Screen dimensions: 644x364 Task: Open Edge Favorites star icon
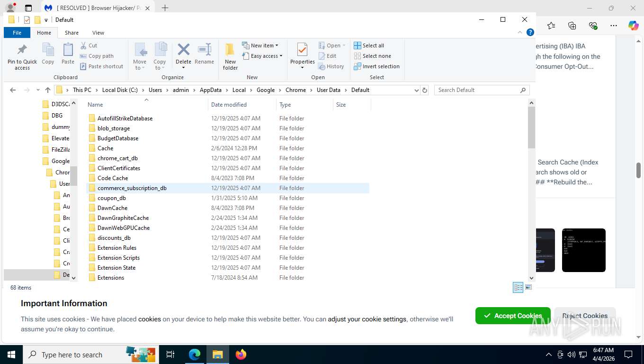coord(551,26)
